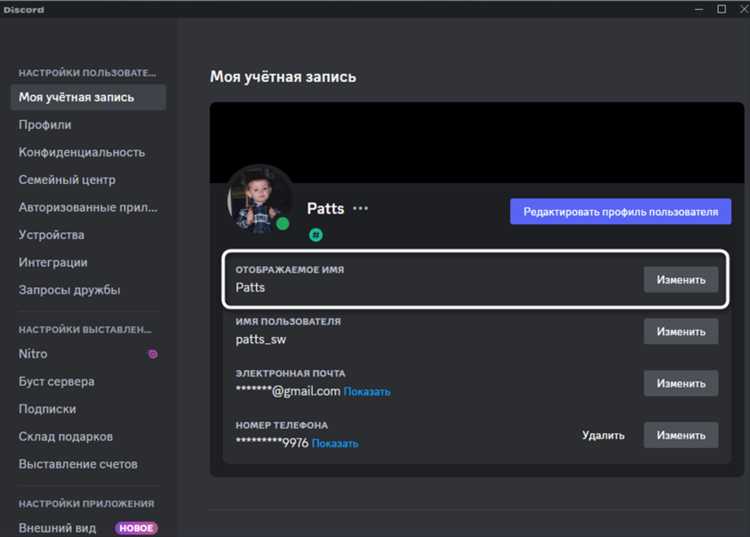The width and height of the screenshot is (750, 537).
Task: Click Изменить for Отображаемое имя
Action: [681, 280]
